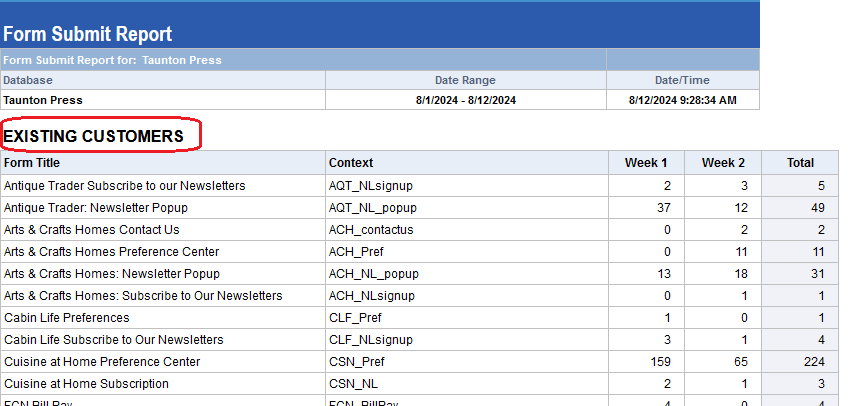The height and width of the screenshot is (406, 861).
Task: Click the Cabin Life Preferences form title
Action: click(x=67, y=318)
